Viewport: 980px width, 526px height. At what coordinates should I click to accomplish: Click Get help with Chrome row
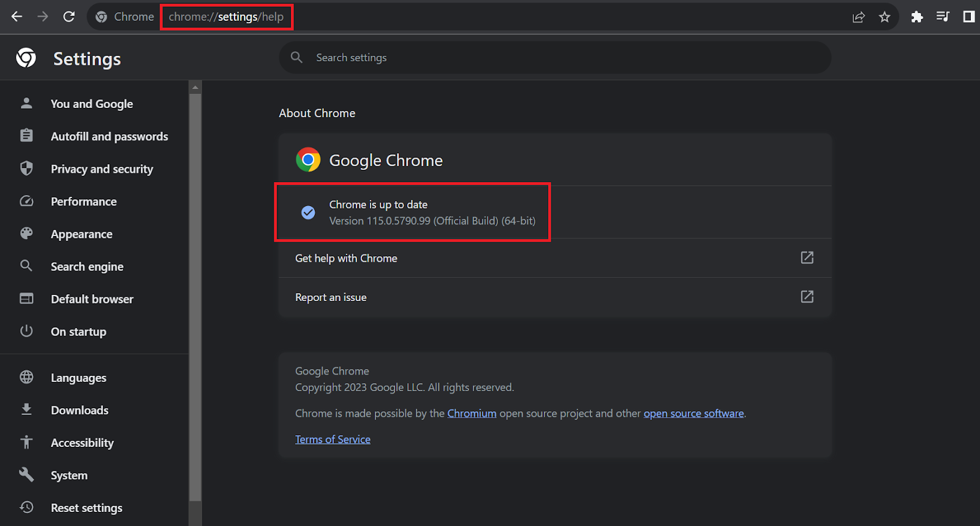(x=555, y=258)
